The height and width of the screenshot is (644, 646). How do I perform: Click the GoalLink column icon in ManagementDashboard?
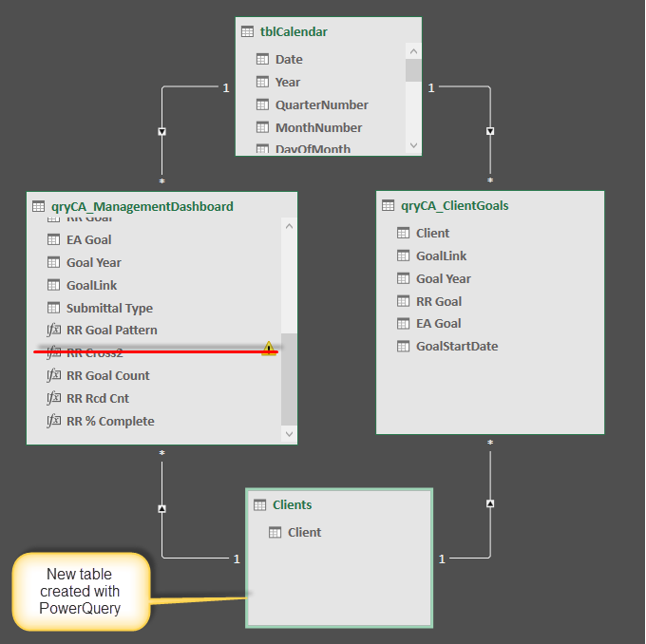tap(53, 285)
